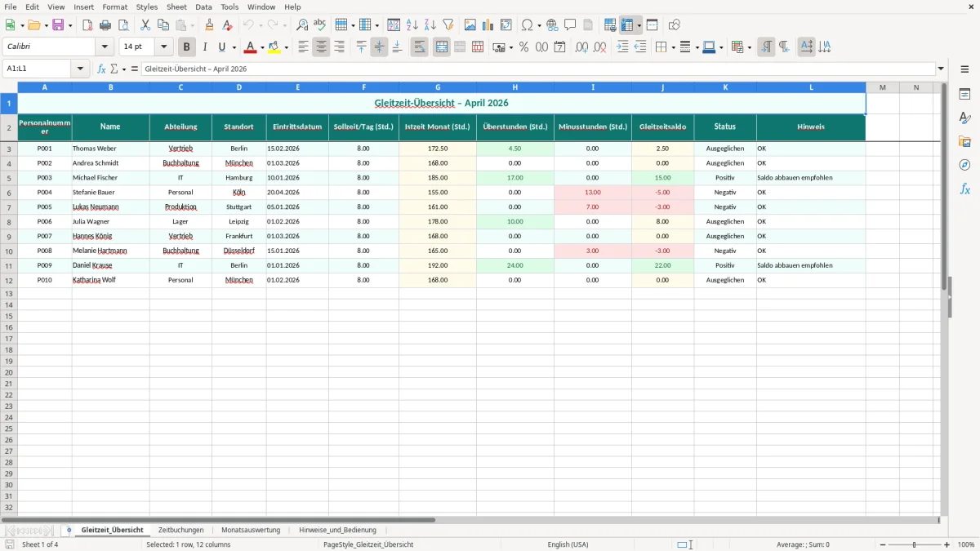
Task: Click Add Decimal Place icon
Action: point(582,47)
